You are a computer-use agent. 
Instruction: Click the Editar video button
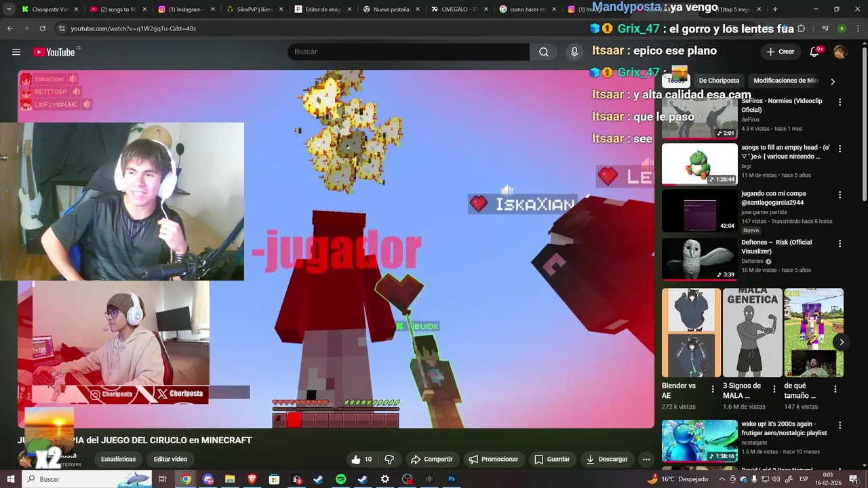click(x=170, y=459)
